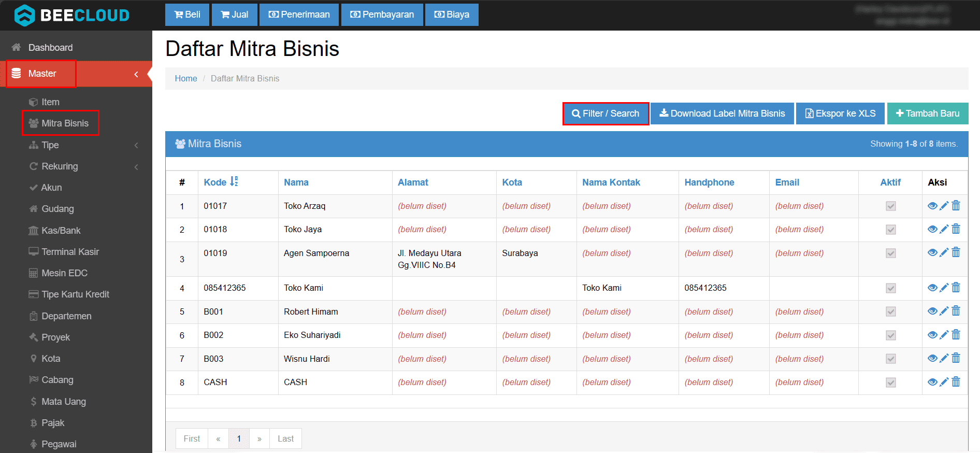Open Akun sidebar entry
This screenshot has width=980, height=453.
[x=51, y=188]
